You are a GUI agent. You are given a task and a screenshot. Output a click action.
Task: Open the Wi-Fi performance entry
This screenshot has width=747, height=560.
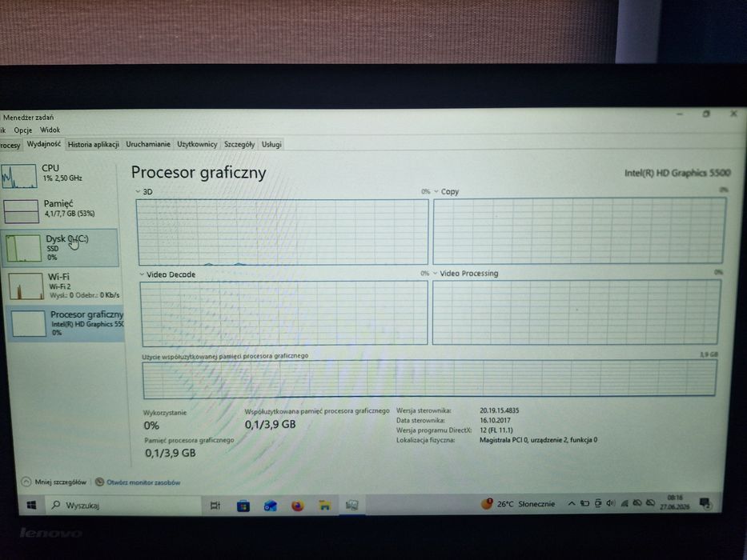(x=63, y=286)
